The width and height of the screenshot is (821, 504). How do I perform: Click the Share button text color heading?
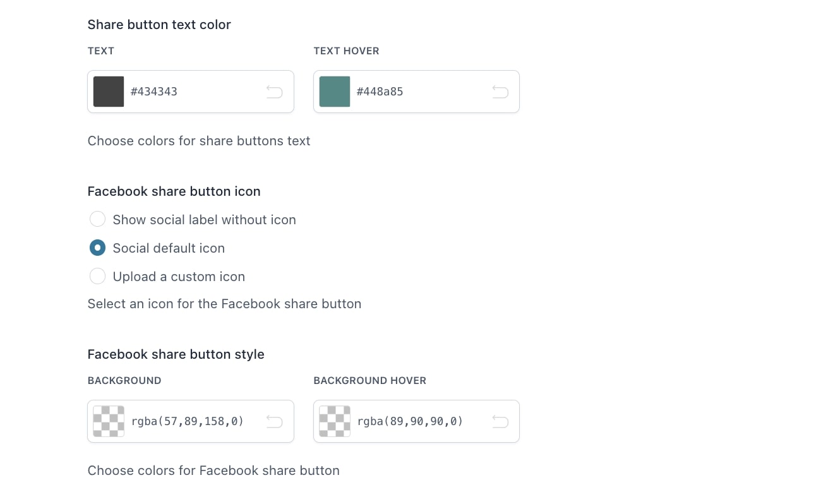click(x=159, y=25)
